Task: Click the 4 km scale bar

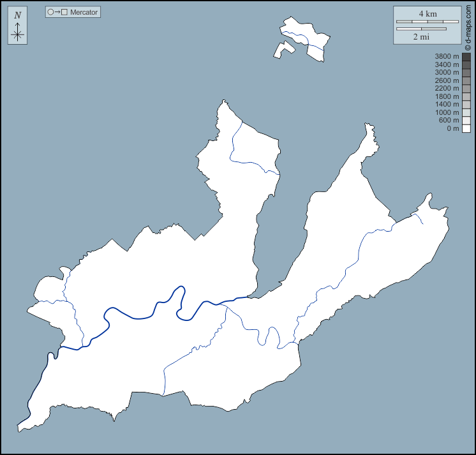Action: (428, 22)
